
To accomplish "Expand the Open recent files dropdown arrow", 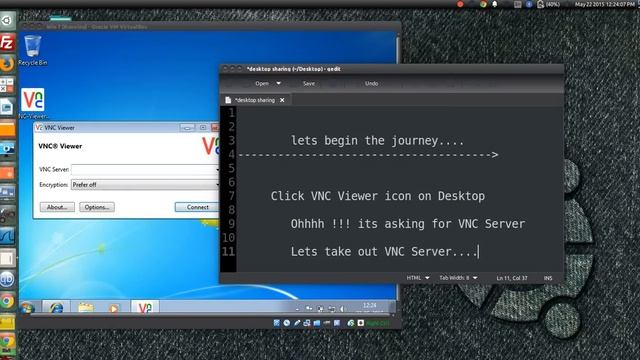I will click(279, 83).
